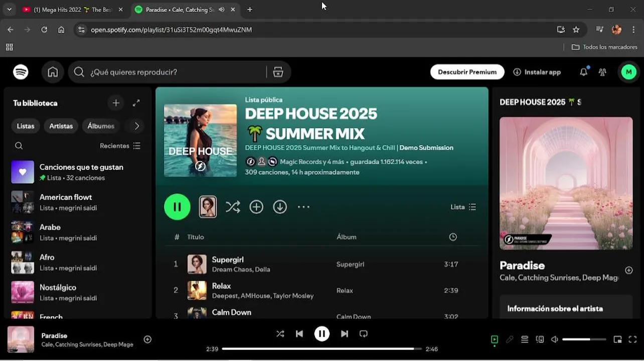The width and height of the screenshot is (644, 361).
Task: Click the Descubrir Premium button
Action: click(x=467, y=72)
